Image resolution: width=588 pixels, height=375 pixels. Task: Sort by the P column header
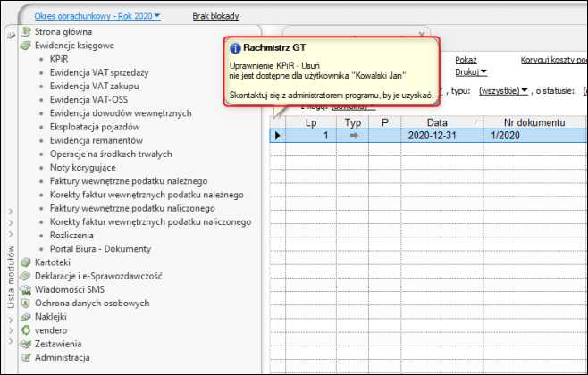pos(385,122)
